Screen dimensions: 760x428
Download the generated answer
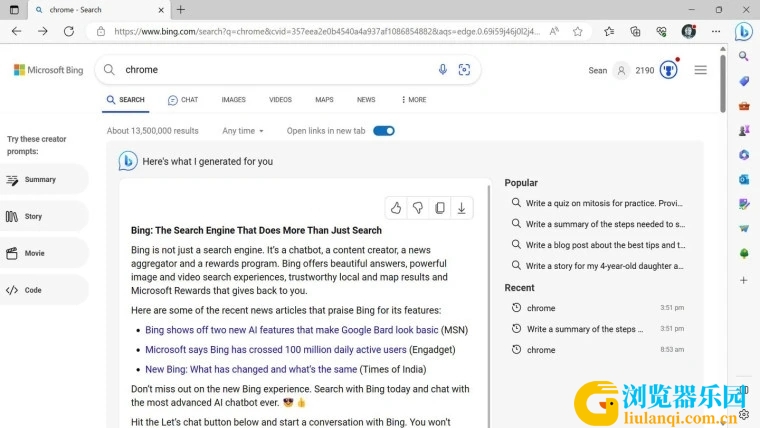click(x=461, y=208)
